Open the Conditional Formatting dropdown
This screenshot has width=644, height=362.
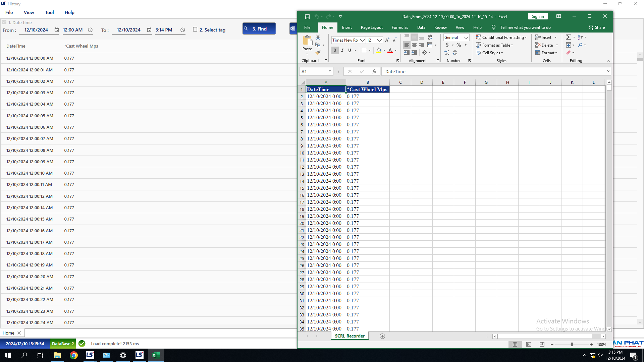(501, 38)
